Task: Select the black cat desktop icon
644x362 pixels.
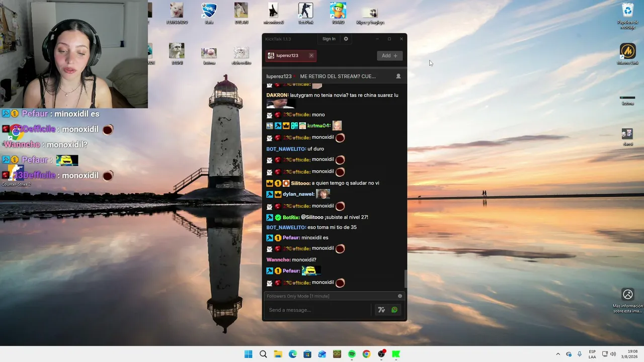Action: 273,14
